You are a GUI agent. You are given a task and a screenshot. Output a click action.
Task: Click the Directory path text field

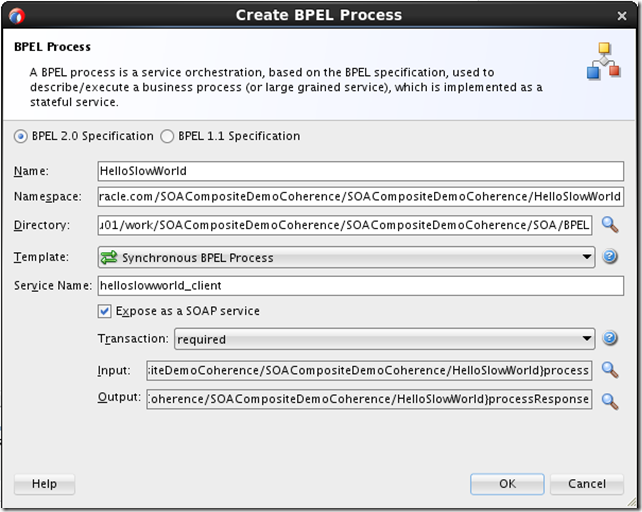point(345,226)
